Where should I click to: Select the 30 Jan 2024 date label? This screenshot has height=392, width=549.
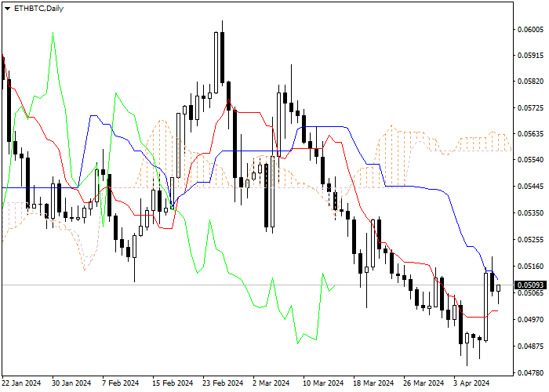click(x=71, y=383)
